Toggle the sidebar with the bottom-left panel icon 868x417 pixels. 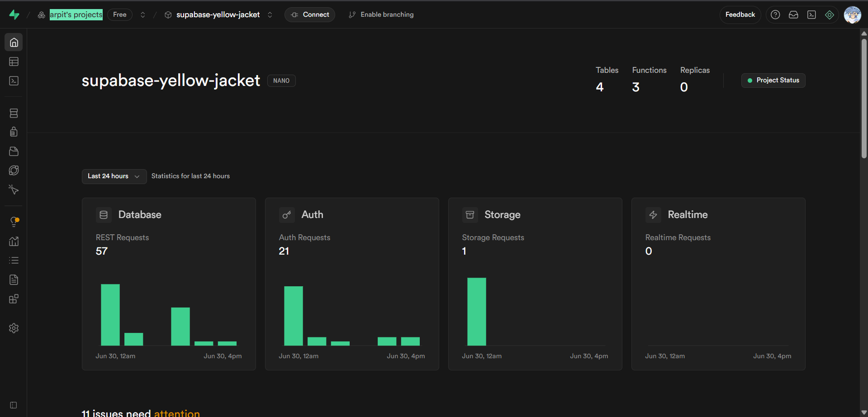(14, 405)
